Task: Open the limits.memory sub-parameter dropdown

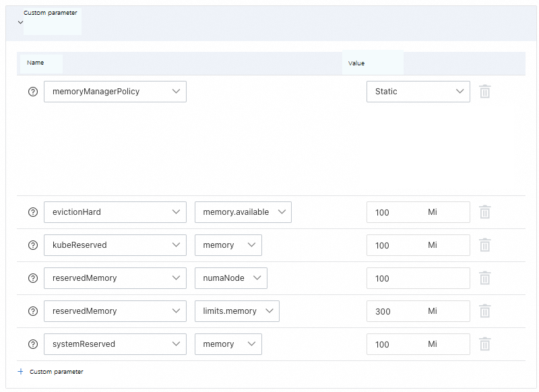Action: (236, 311)
